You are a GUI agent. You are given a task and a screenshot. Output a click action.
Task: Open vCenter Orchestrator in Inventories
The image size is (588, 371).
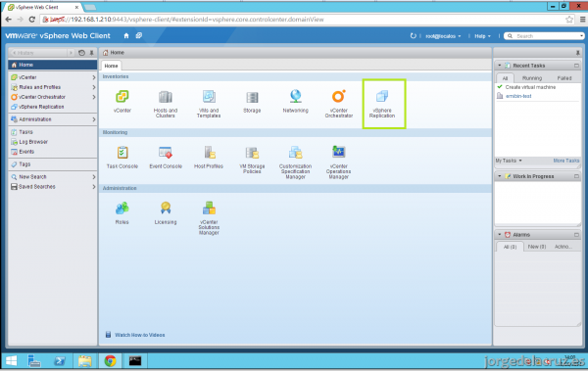(x=339, y=96)
